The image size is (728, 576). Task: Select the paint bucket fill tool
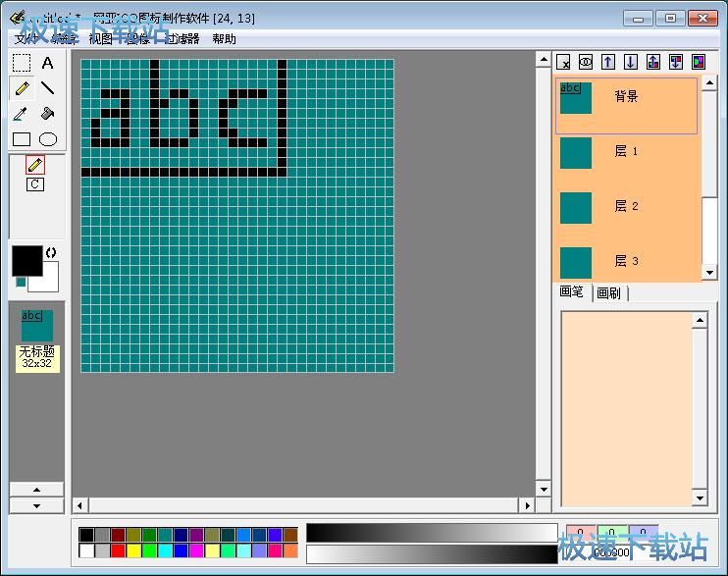click(47, 114)
